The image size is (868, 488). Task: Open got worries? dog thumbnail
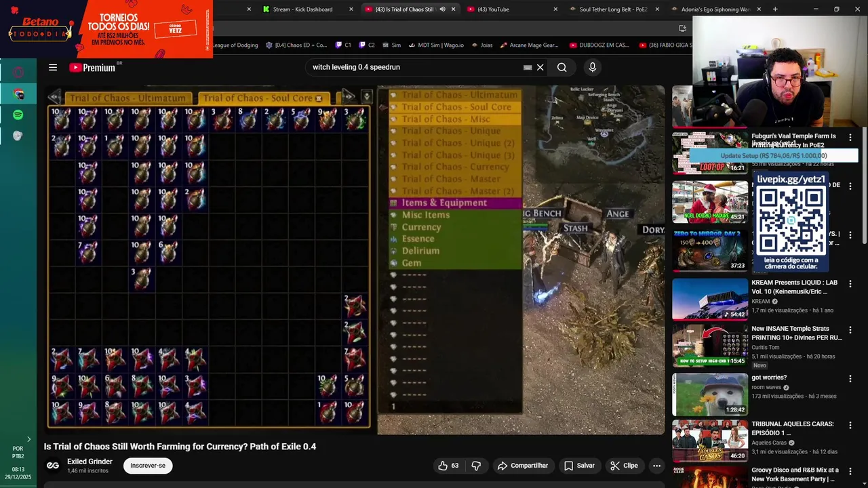pos(710,394)
